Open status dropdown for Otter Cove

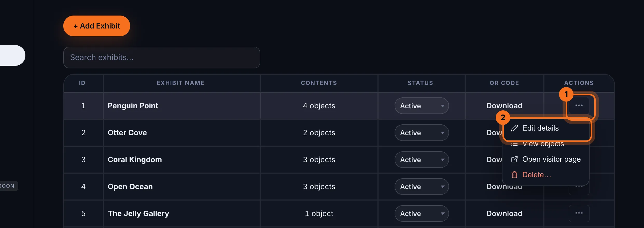click(422, 133)
